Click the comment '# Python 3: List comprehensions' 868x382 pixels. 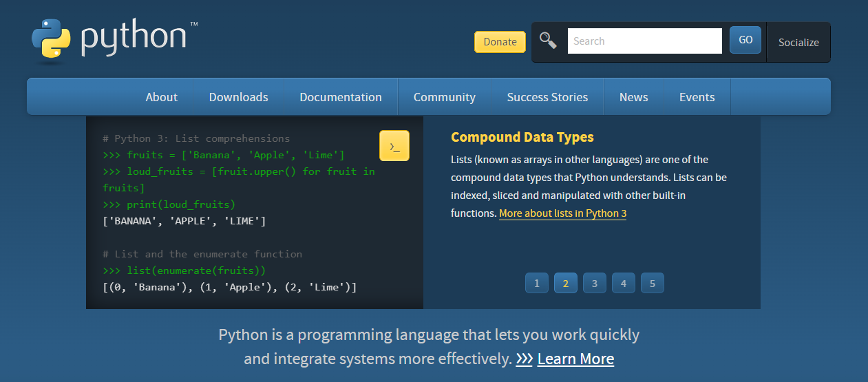coord(196,138)
